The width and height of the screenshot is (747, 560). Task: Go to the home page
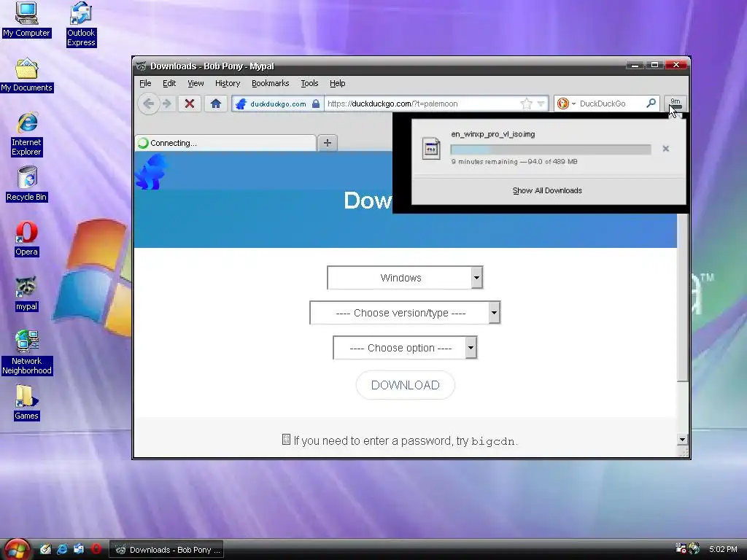215,104
